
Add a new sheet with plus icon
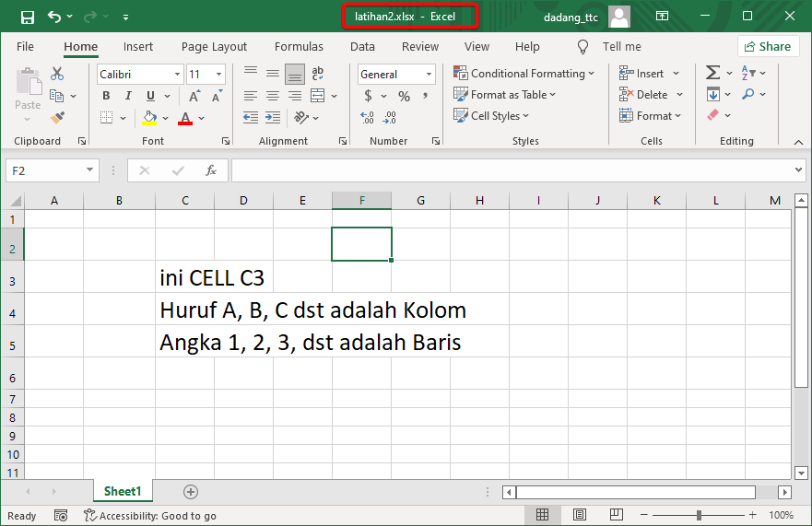[191, 492]
